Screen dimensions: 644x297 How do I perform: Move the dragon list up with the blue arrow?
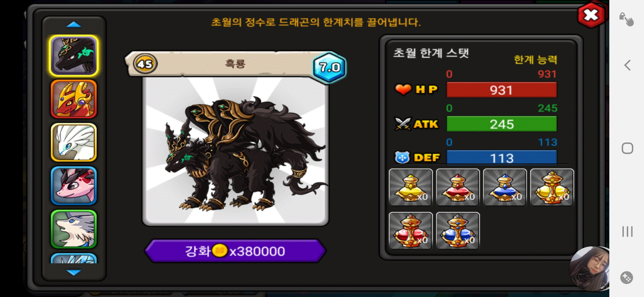click(74, 25)
